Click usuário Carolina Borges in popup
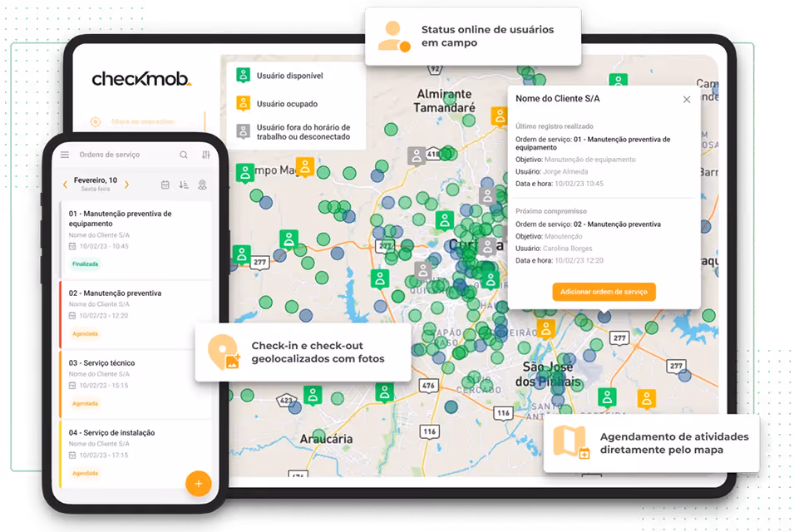The width and height of the screenshot is (794, 532). tap(567, 249)
